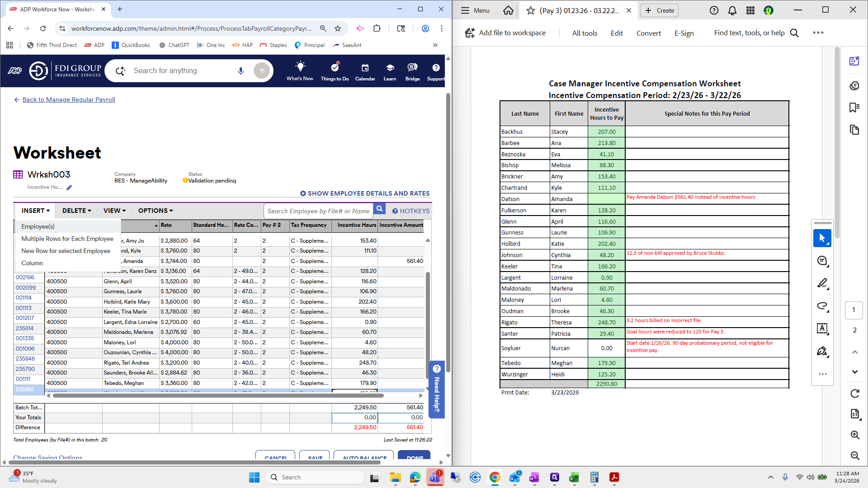Screen dimensions: 868x488
Task: Open ADP Things to Do icon
Action: (x=335, y=68)
